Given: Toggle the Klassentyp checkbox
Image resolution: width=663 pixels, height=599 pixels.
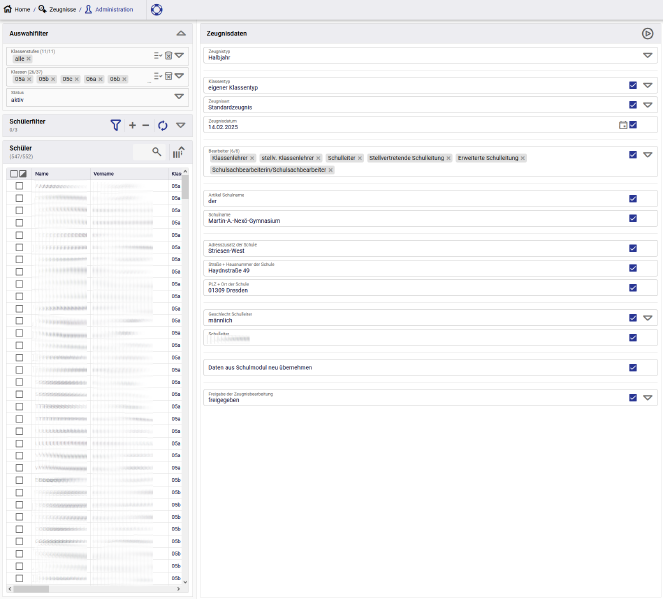Looking at the screenshot, I should click(633, 85).
